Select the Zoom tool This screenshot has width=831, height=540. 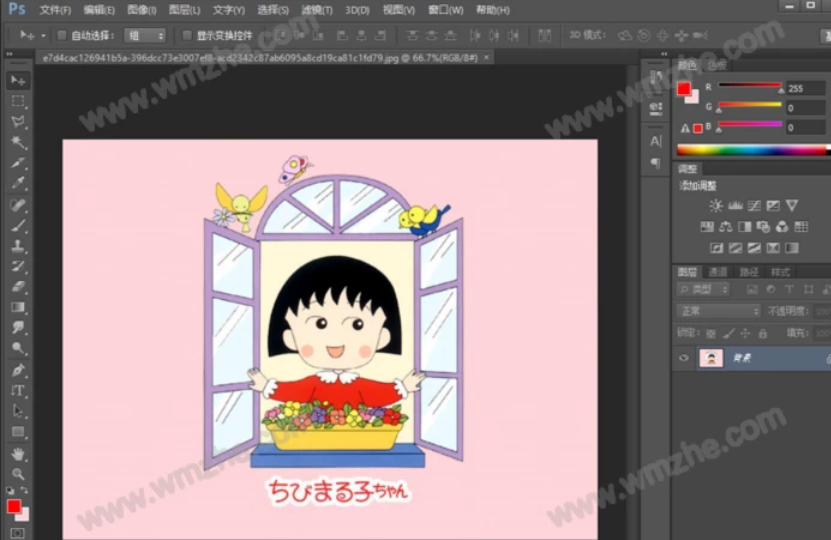tap(18, 473)
